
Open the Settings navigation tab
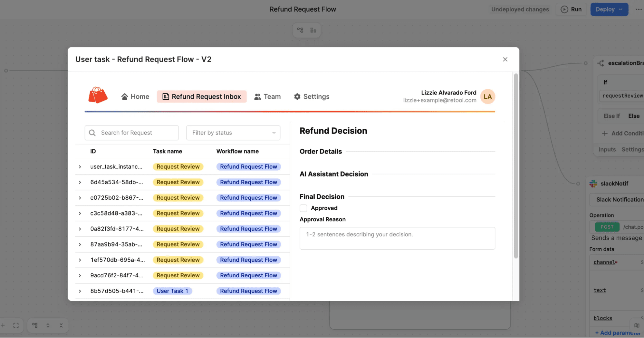312,97
